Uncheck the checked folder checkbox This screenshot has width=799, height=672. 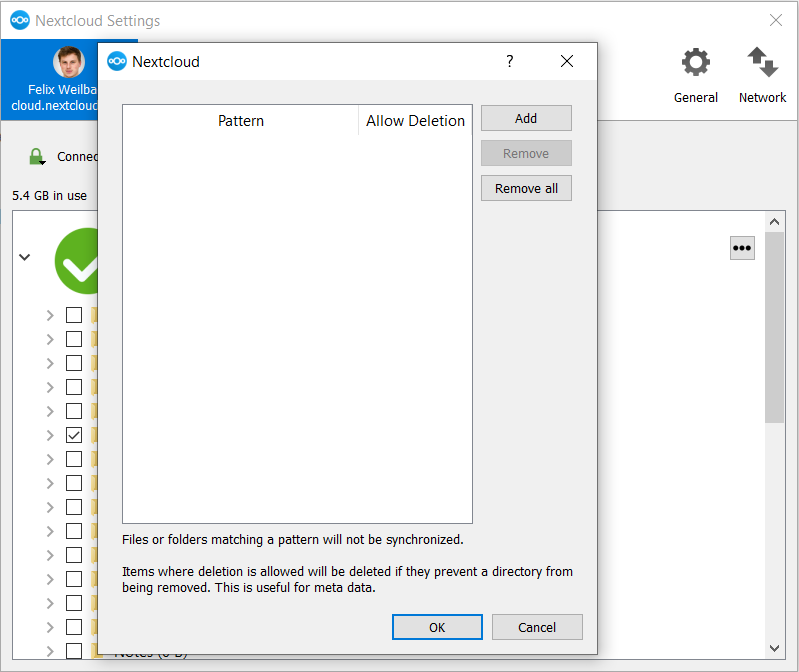click(x=74, y=435)
